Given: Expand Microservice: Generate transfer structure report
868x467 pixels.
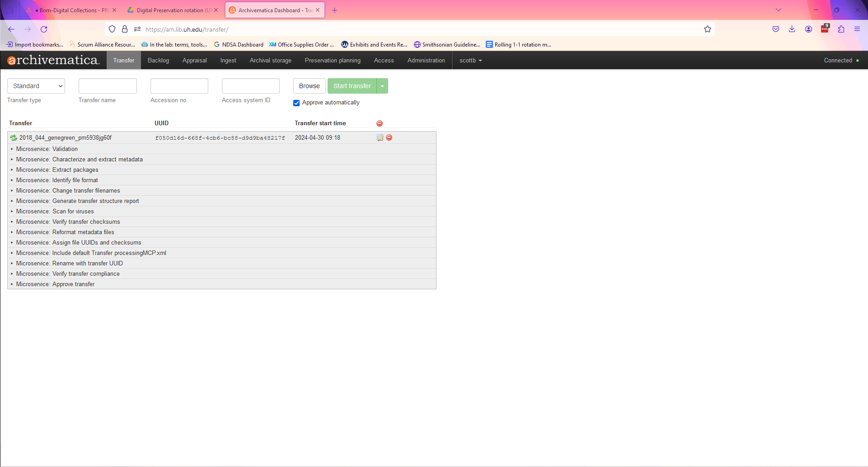Looking at the screenshot, I should 222,201.
